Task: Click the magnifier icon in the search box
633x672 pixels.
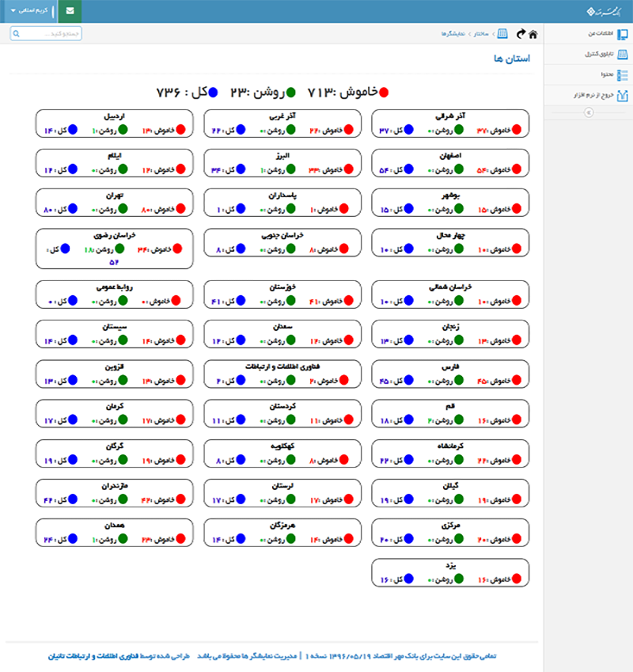Action: tap(17, 34)
